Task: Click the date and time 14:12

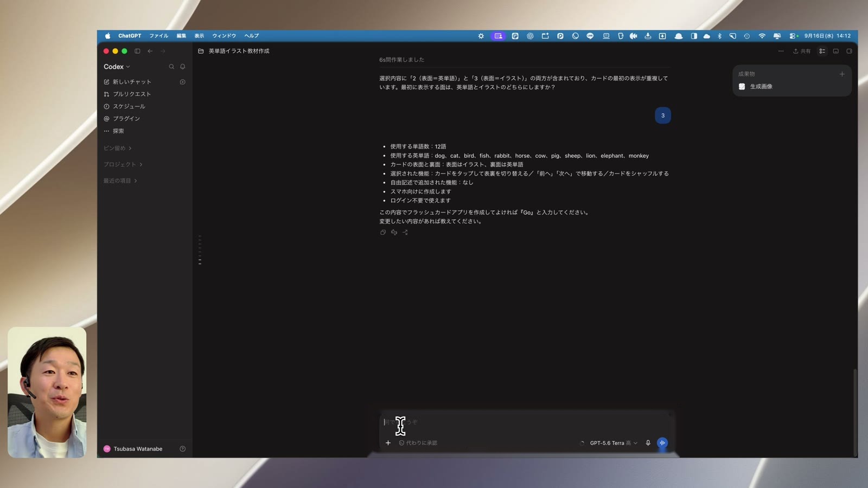Action: 827,36
